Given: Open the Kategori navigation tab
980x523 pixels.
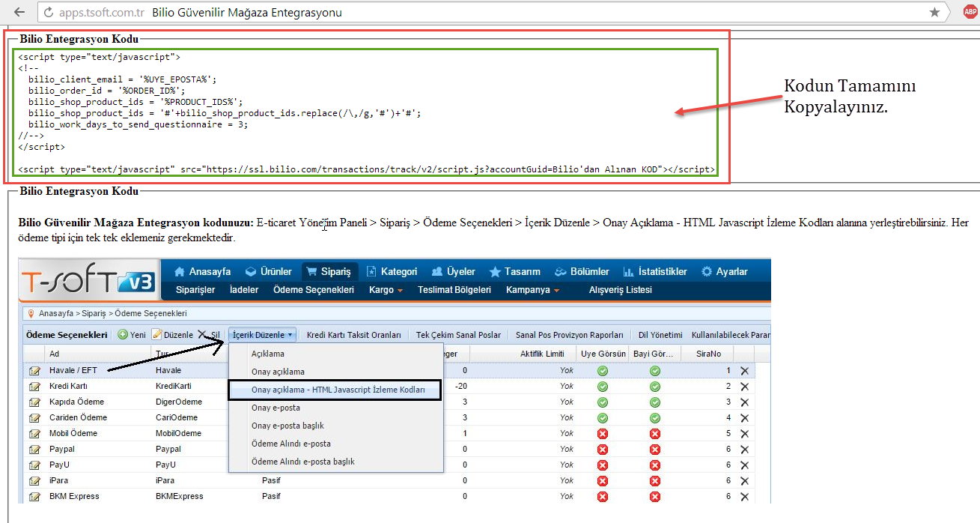Looking at the screenshot, I should [392, 271].
